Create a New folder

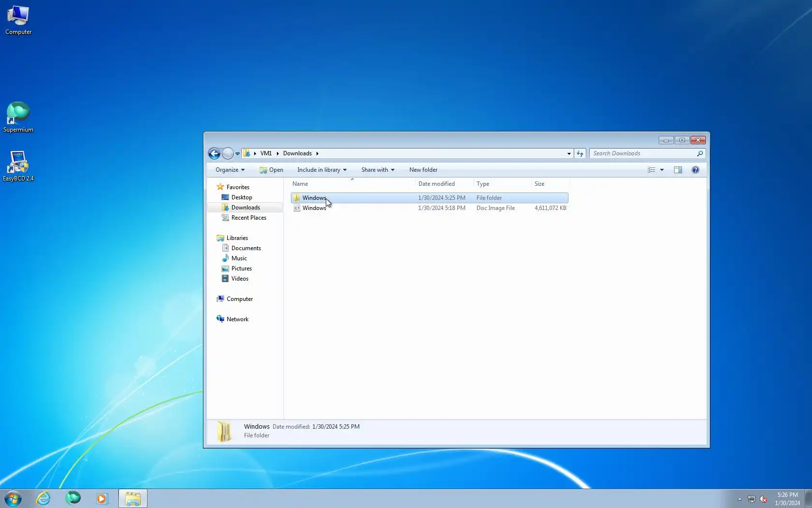coord(423,170)
